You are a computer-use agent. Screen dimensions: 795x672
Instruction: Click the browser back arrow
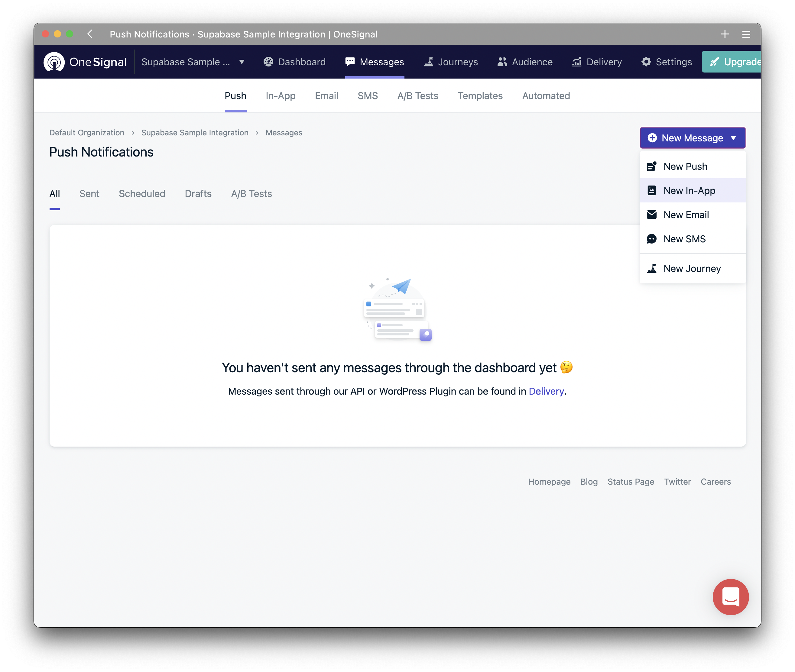pyautogui.click(x=90, y=34)
